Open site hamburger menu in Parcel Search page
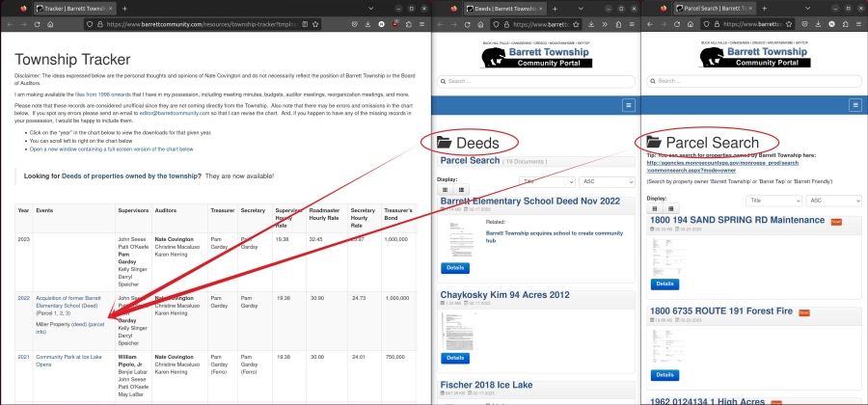Image resolution: width=868 pixels, height=405 pixels. 855,105
